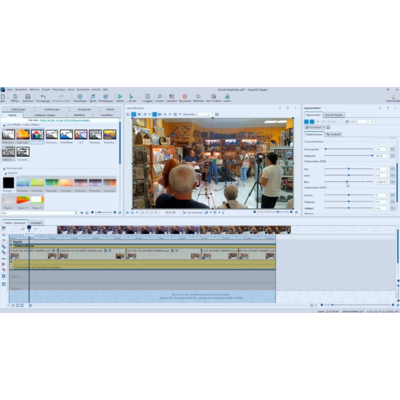
Task: Start playback with the green Starten icon
Action: point(120,97)
